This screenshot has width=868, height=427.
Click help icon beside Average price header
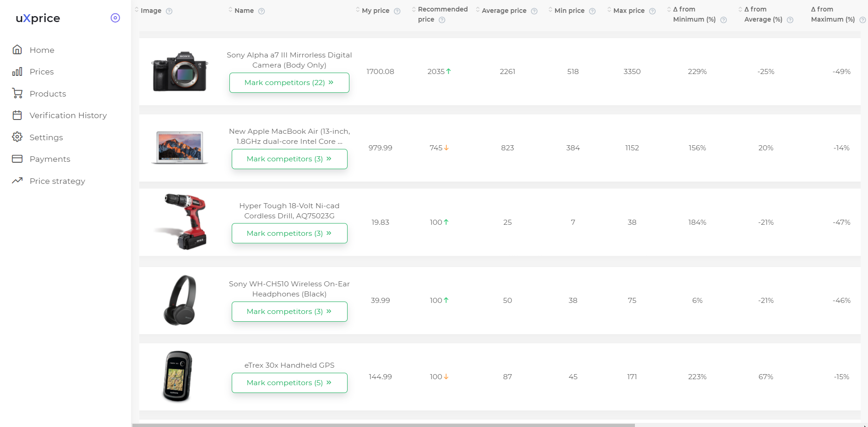click(534, 11)
